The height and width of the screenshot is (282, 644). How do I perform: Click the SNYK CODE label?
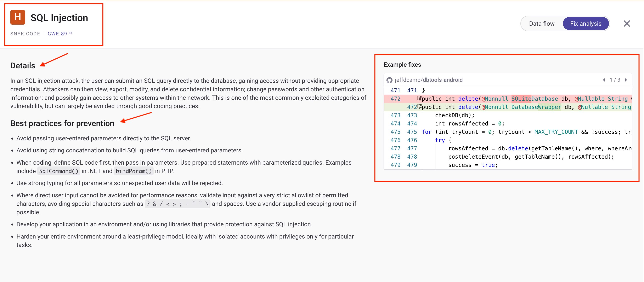[25, 34]
